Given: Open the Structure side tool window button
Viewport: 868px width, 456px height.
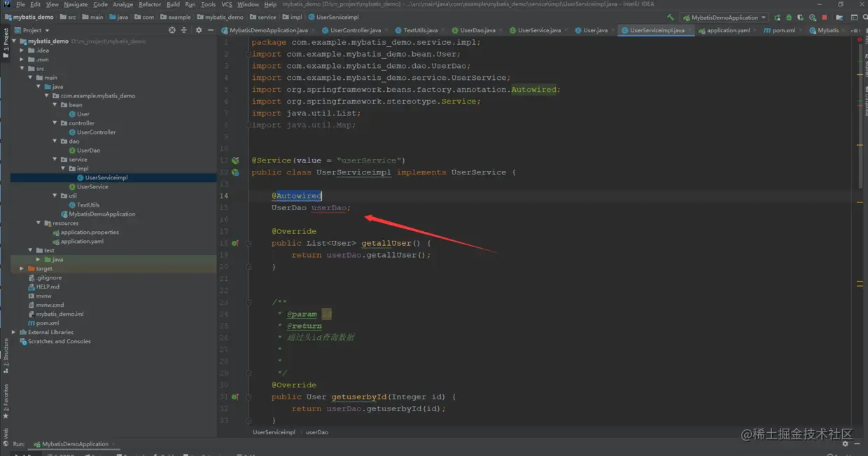Looking at the screenshot, I should [6, 357].
